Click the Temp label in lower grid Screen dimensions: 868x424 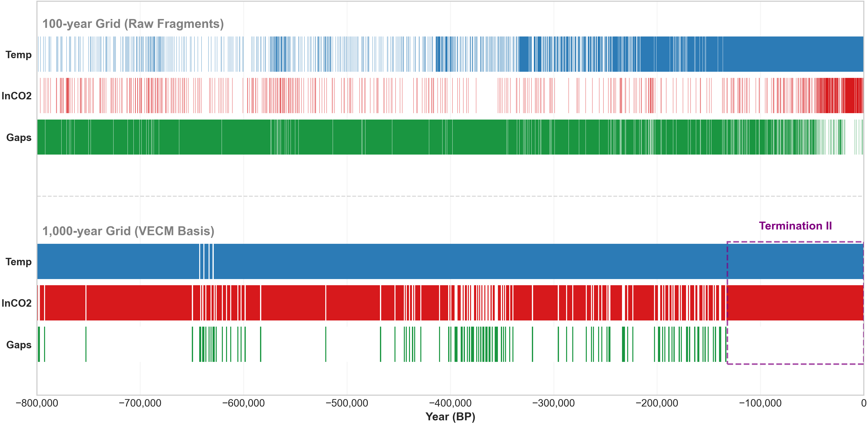pyautogui.click(x=18, y=261)
